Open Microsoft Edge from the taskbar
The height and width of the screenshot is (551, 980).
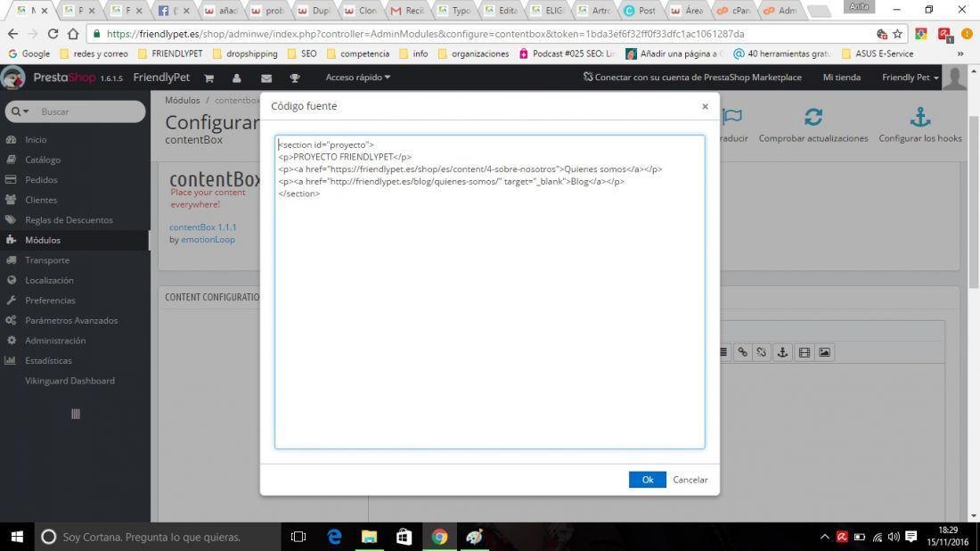(x=334, y=537)
